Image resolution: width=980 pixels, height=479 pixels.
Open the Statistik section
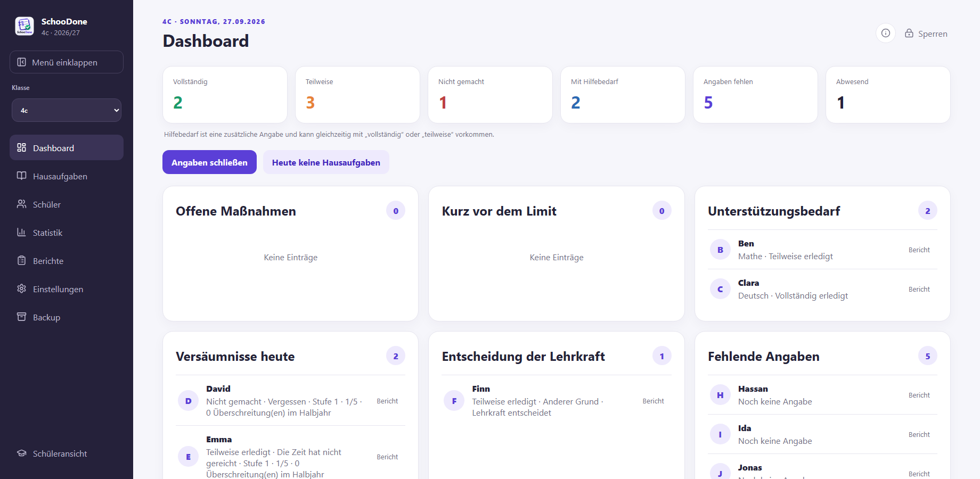(67, 232)
